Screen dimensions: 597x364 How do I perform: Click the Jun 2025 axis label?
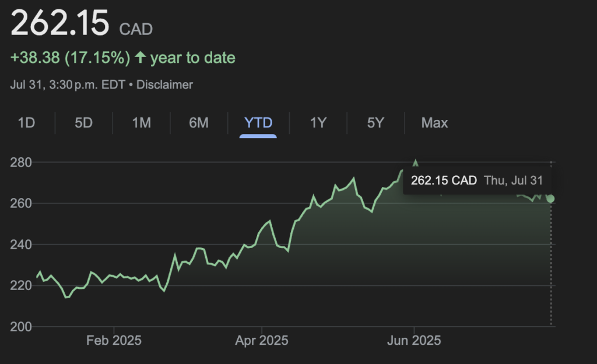coord(414,341)
